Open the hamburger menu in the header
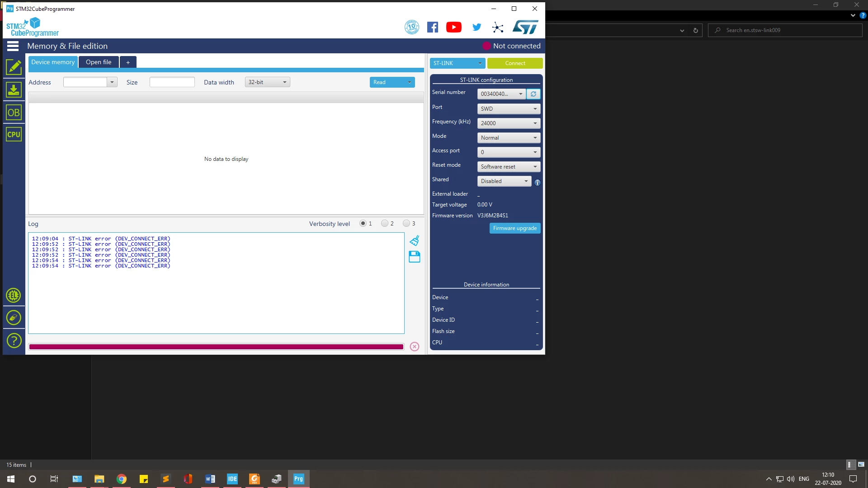The width and height of the screenshot is (868, 488). (13, 46)
